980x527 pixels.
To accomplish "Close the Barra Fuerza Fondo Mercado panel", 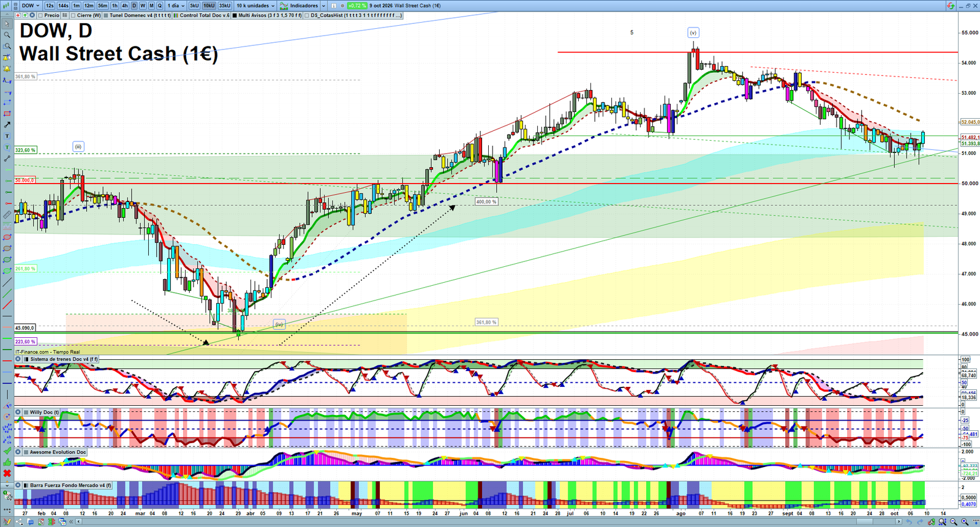I will tap(18, 485).
